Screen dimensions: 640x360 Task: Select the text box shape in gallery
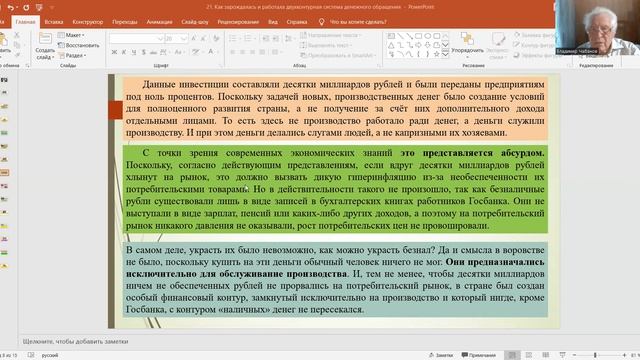[391, 36]
